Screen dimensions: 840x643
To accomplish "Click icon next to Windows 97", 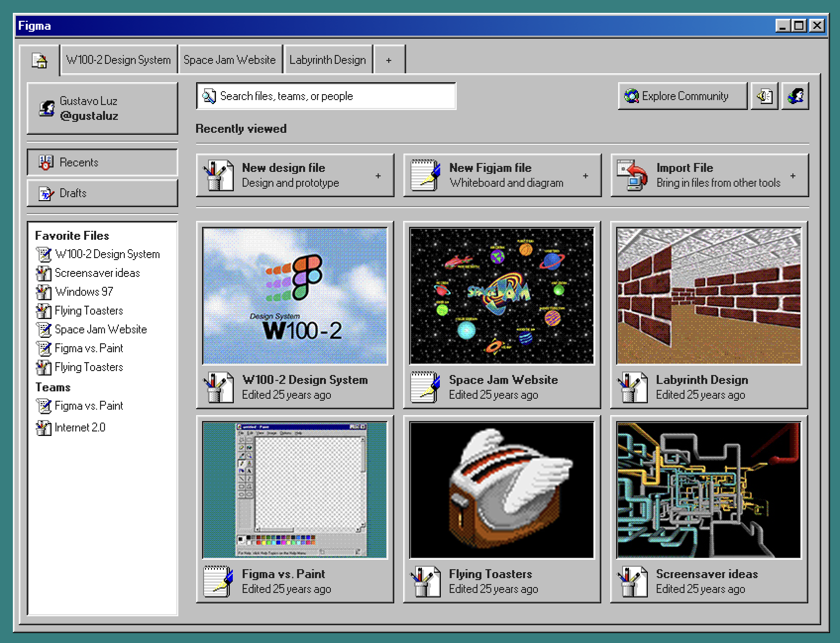I will [44, 292].
